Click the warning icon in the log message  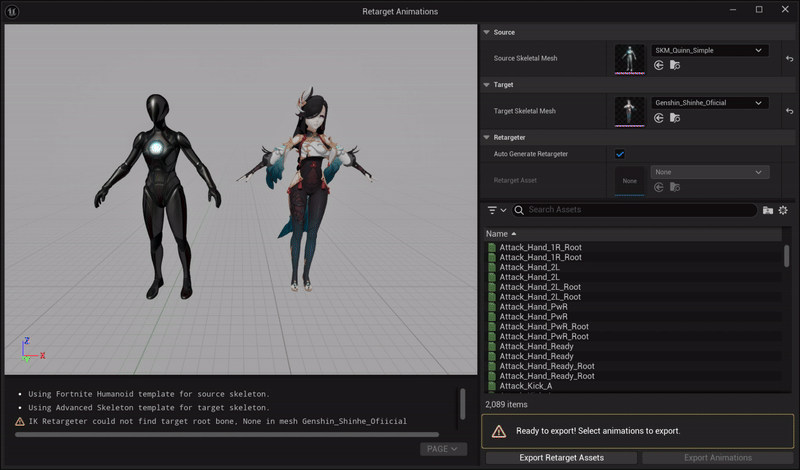[19, 422]
